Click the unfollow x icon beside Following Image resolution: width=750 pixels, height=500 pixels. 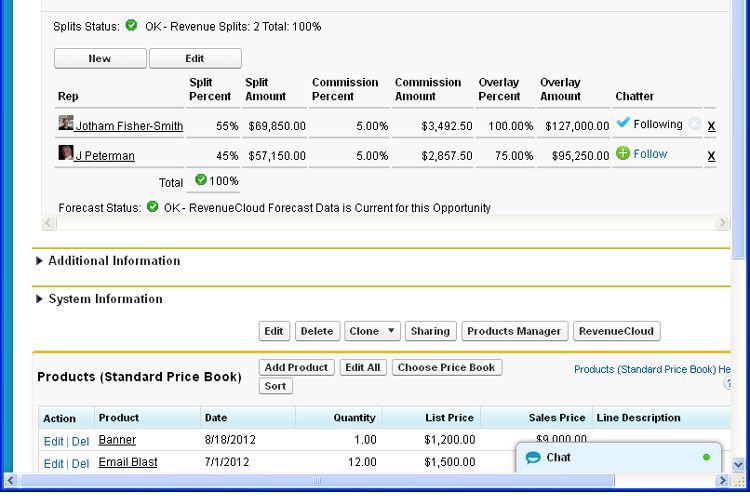coord(694,125)
